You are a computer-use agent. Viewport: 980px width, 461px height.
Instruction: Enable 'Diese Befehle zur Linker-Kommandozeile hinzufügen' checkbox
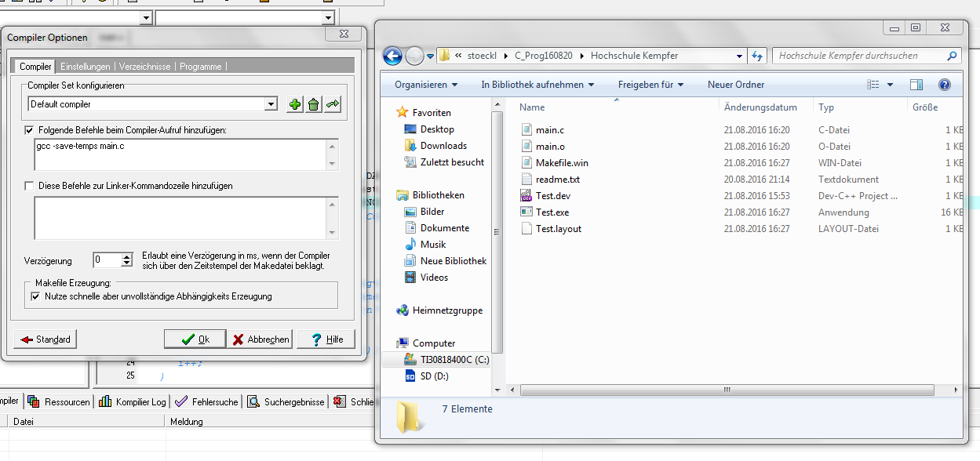pos(30,186)
